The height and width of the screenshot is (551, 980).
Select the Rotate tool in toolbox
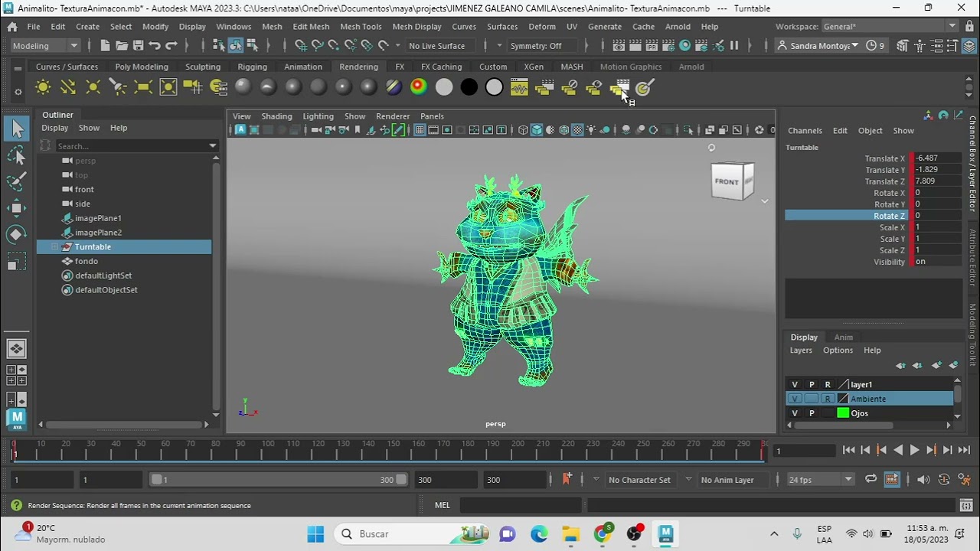(x=16, y=235)
